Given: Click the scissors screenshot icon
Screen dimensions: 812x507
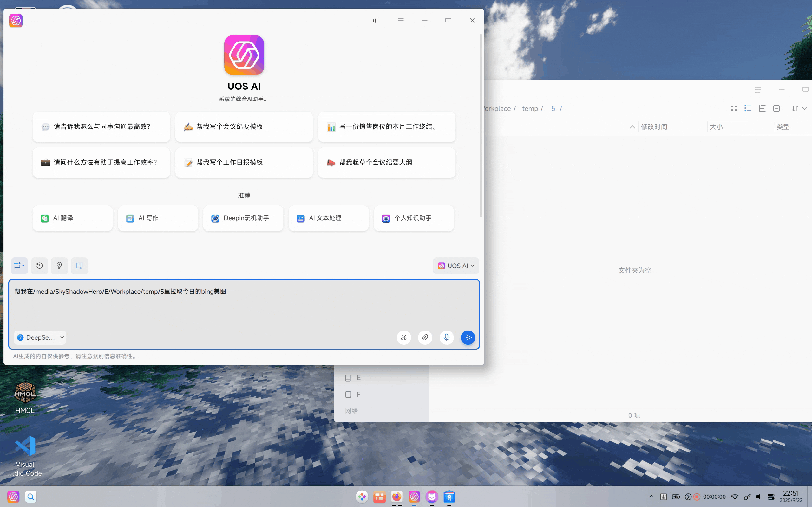Looking at the screenshot, I should click(404, 337).
